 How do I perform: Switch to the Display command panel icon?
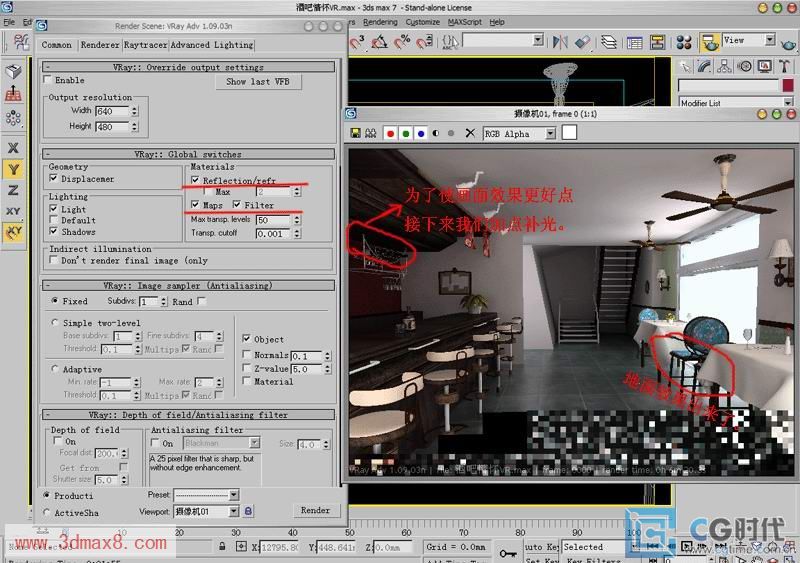[x=764, y=66]
